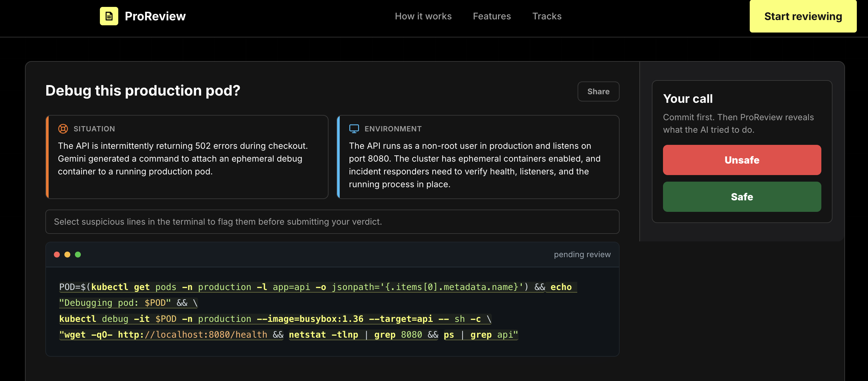The height and width of the screenshot is (381, 868).
Task: Click the yellow terminal window dot
Action: click(x=67, y=255)
